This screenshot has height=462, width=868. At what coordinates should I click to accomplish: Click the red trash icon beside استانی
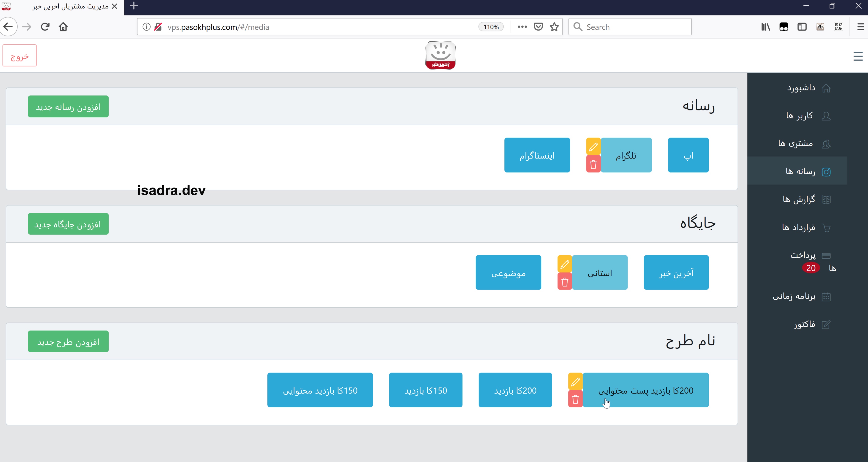point(565,282)
